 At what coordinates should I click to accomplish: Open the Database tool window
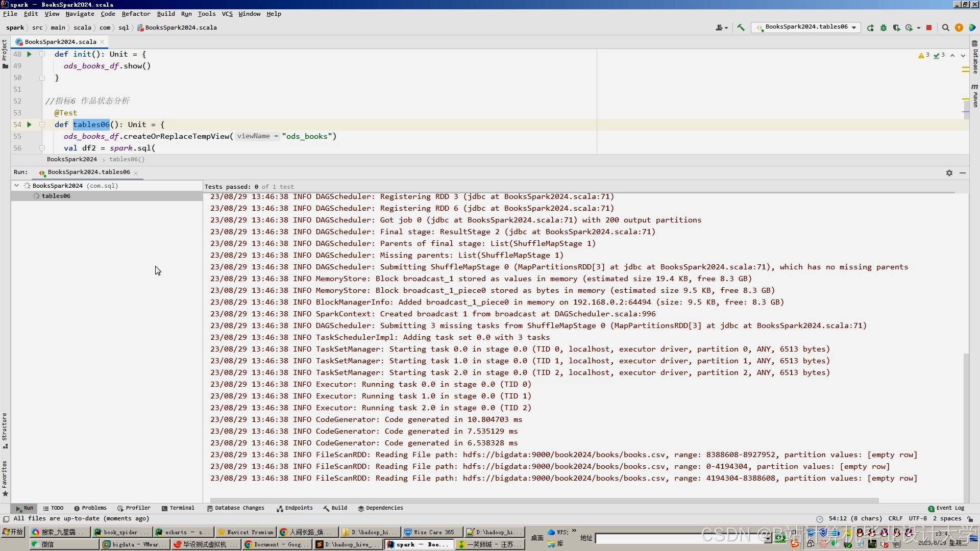[975, 57]
